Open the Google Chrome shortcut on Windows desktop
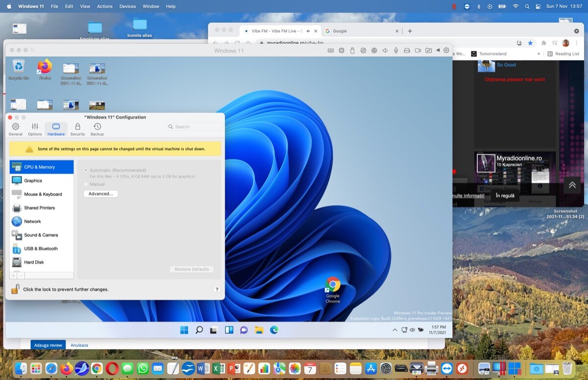Viewport: 588px width, 380px height. point(333,290)
